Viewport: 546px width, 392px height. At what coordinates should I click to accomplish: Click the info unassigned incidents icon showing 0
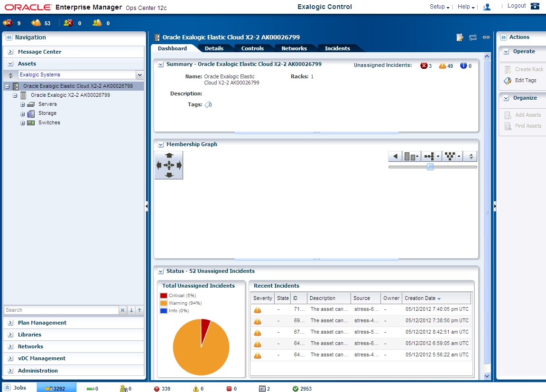coord(463,65)
